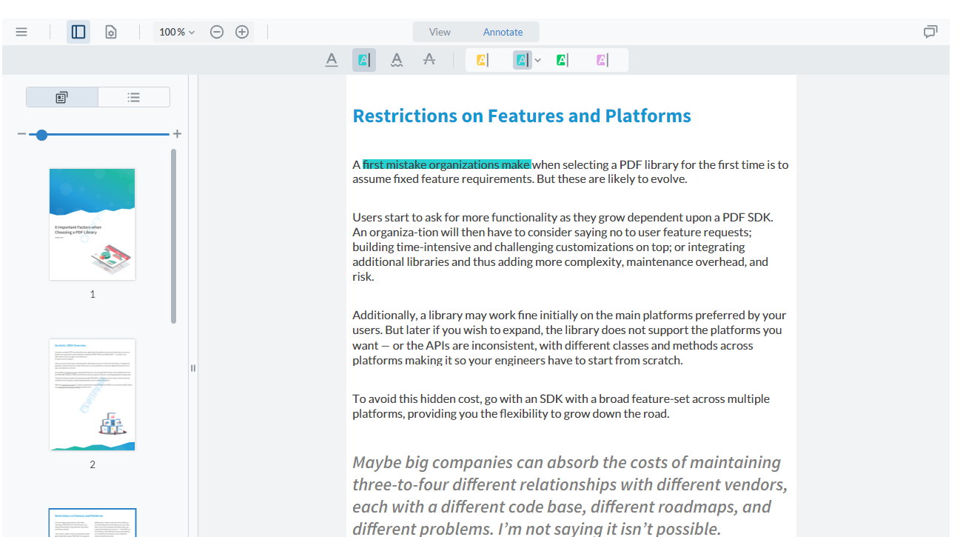The image size is (980, 537).
Task: Adjust the thumbnail size slider handle
Action: pyautogui.click(x=41, y=134)
